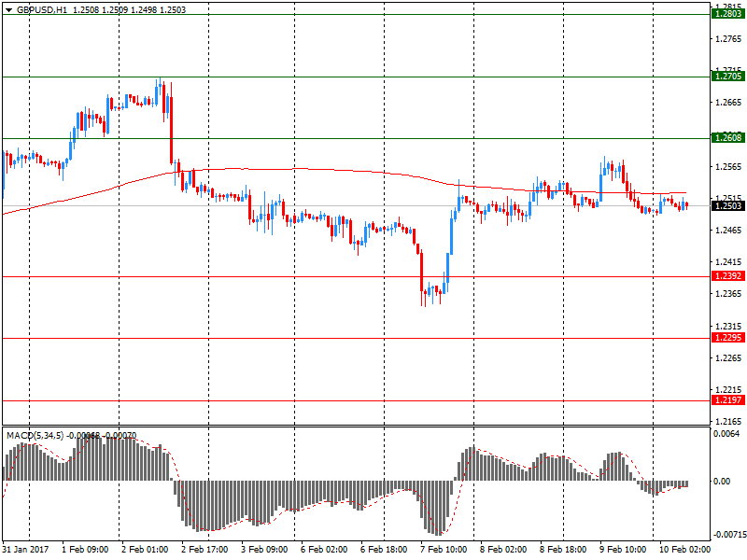Screen dimensions: 747x560
Task: Click the 2 Feb 01:00 time label
Action: (145, 550)
